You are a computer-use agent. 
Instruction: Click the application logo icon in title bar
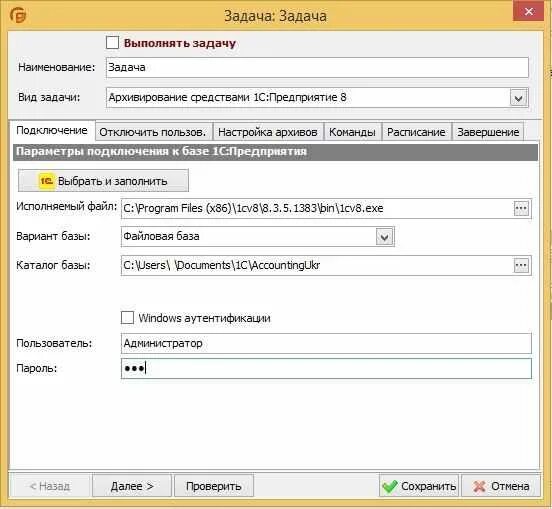point(18,15)
